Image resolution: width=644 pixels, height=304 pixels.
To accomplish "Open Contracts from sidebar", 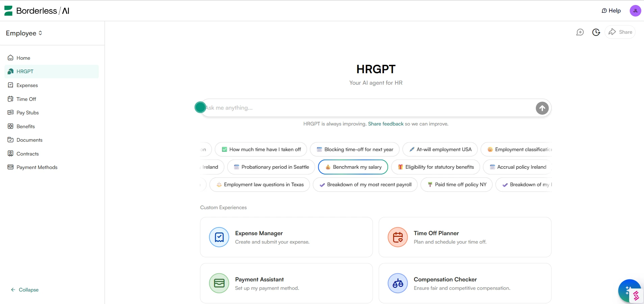I will pyautogui.click(x=52, y=154).
